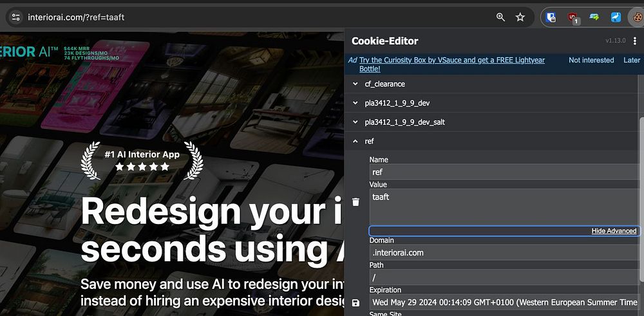Edit the Expiration date field
Image resolution: width=644 pixels, height=316 pixels.
pos(504,302)
